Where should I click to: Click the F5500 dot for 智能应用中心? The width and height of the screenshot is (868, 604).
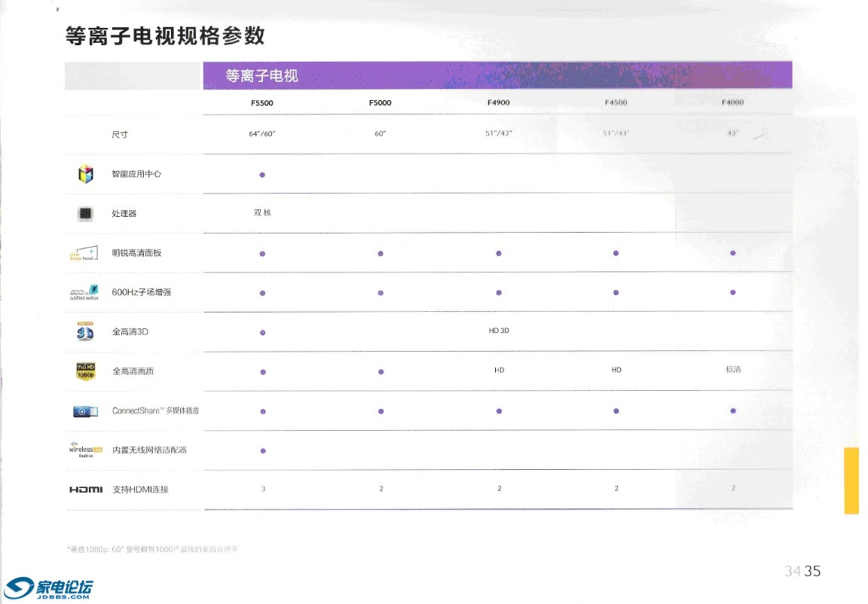[262, 175]
